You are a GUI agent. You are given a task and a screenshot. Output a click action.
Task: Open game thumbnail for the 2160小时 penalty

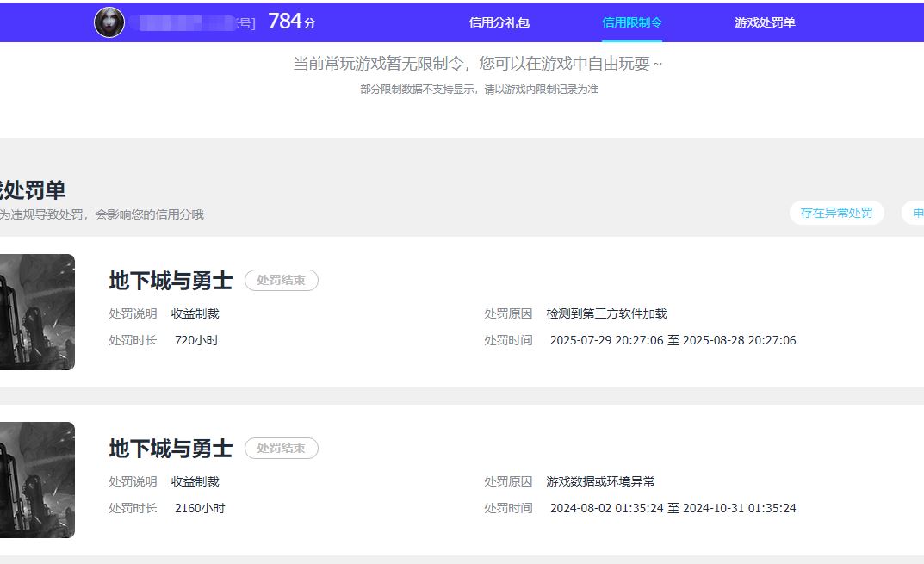(37, 480)
